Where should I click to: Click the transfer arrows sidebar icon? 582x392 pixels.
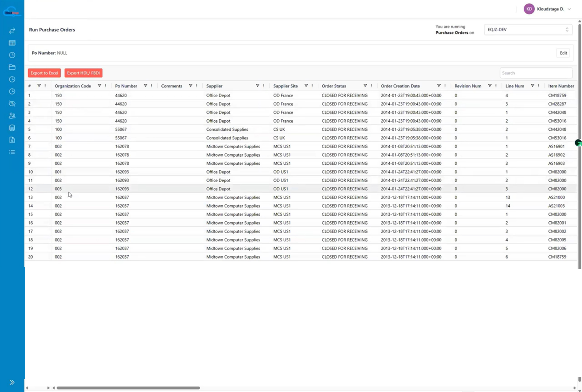pos(12,31)
